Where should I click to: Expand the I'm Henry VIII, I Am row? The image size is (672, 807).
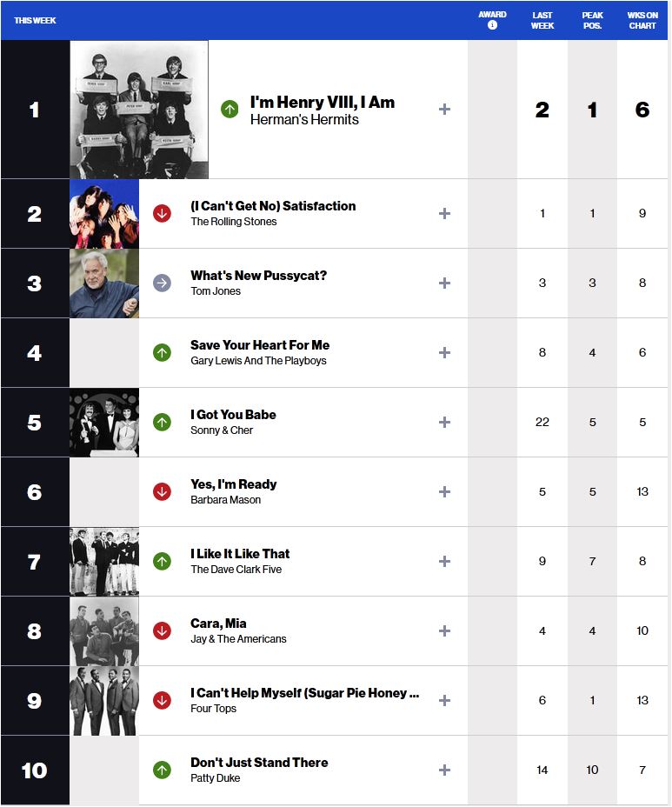[x=444, y=109]
